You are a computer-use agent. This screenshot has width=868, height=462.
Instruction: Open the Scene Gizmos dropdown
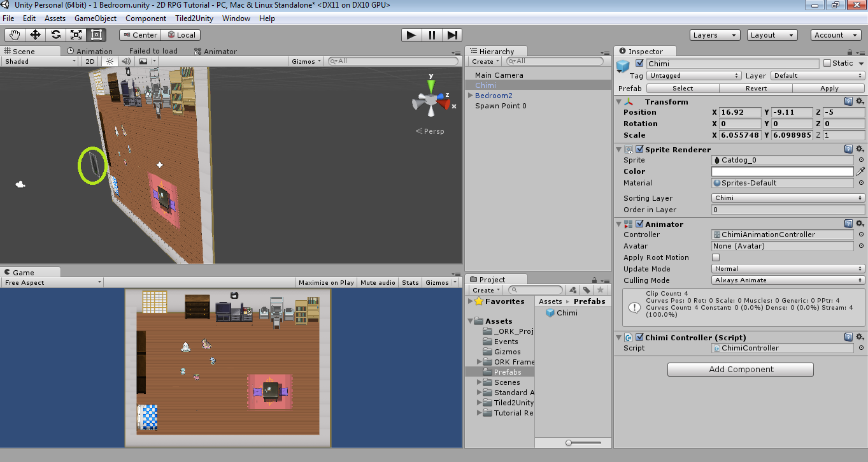point(307,61)
